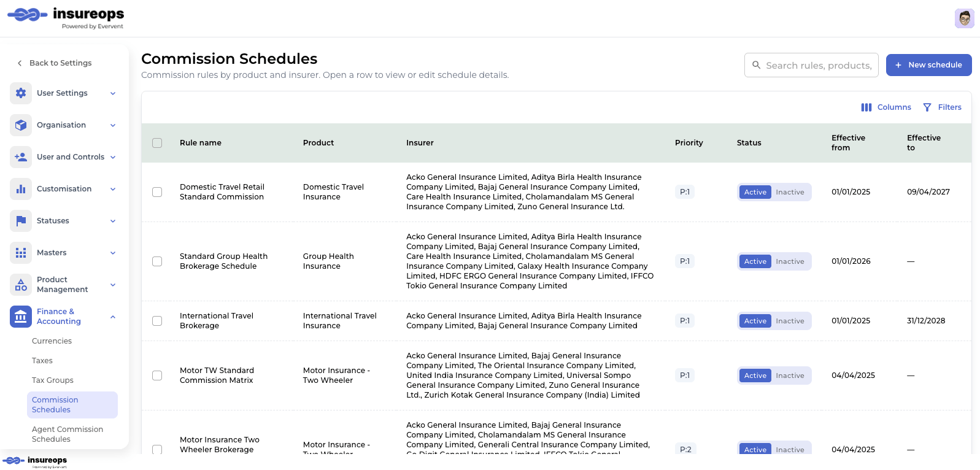Click the Customisation bar chart icon
Screen dimensions: 980x470
pos(21,189)
